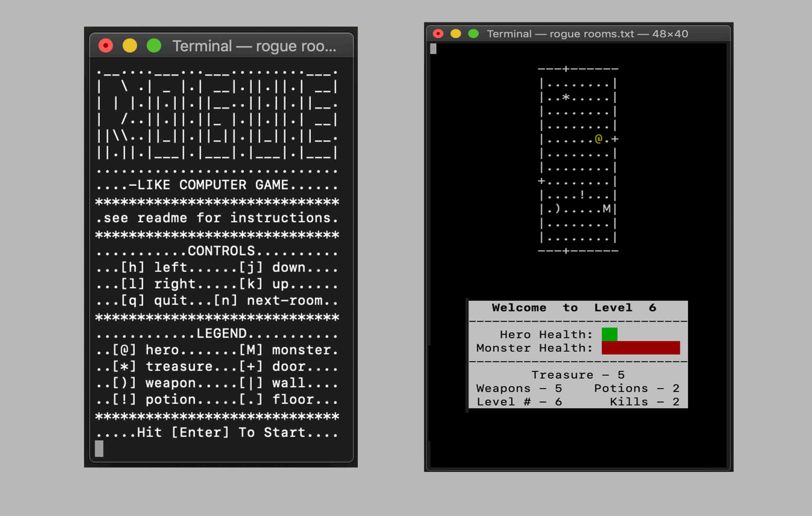
Task: Click the ! potion in the room
Action: point(582,194)
